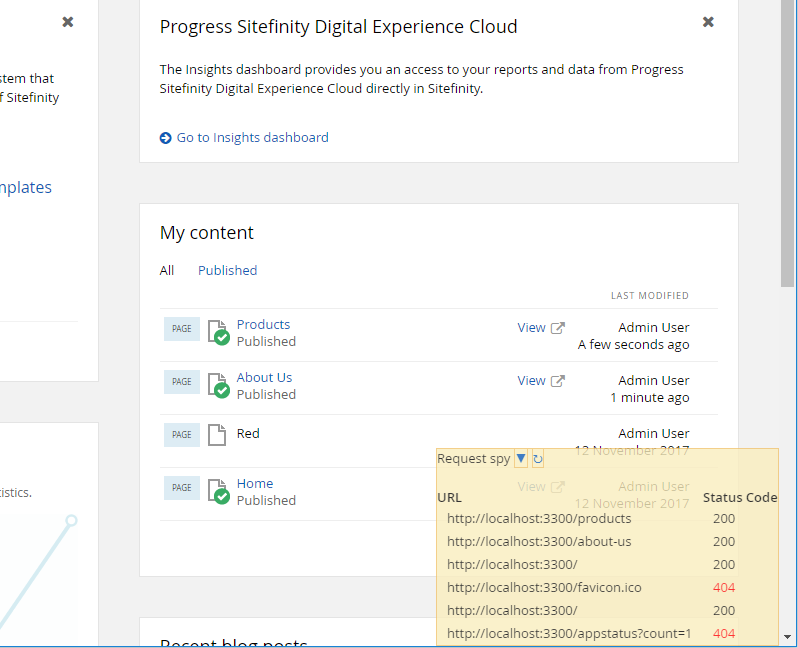Image resolution: width=798 pixels, height=648 pixels.
Task: Open the About Us page link
Action: (x=264, y=377)
